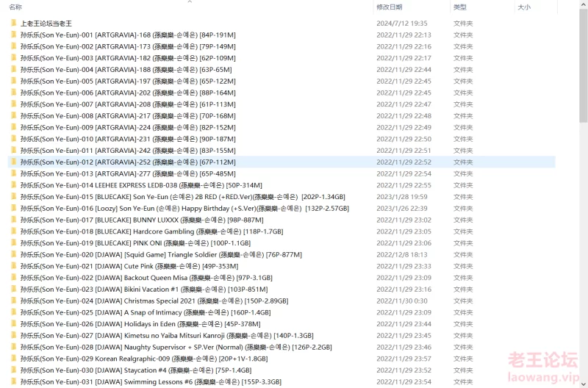Click 文件夹 type in the 上老王论坛当老王 row
Viewport: 588px width, 388px height.
pyautogui.click(x=463, y=24)
